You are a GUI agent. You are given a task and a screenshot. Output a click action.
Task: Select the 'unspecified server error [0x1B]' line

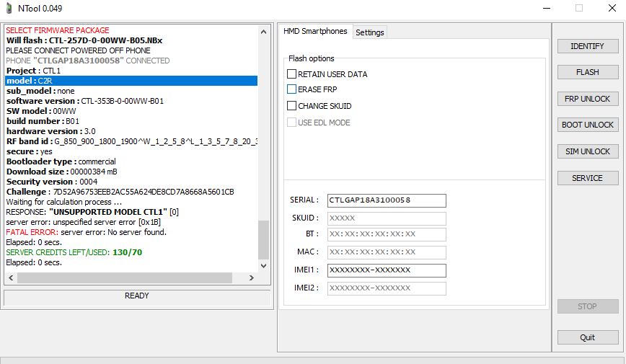83,222
